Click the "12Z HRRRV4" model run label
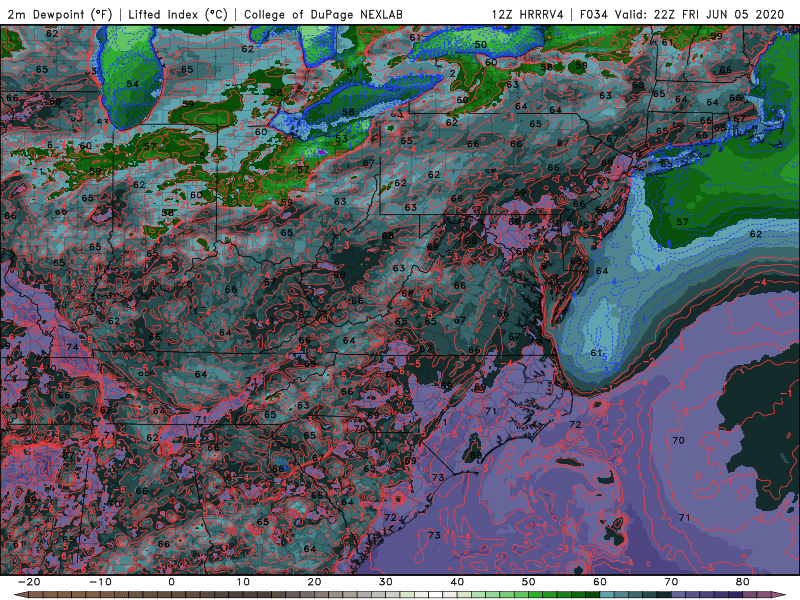Viewport: 800px width, 600px height. 528,14
